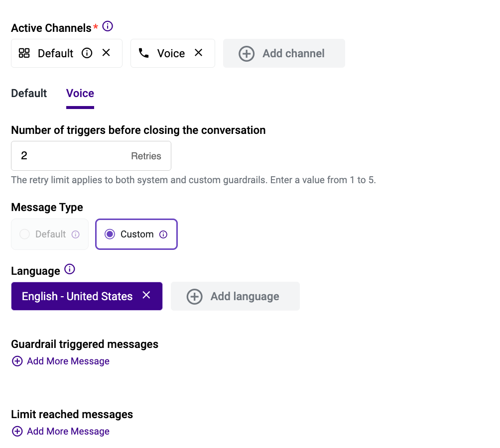Click plus icon in Add channel

247,54
